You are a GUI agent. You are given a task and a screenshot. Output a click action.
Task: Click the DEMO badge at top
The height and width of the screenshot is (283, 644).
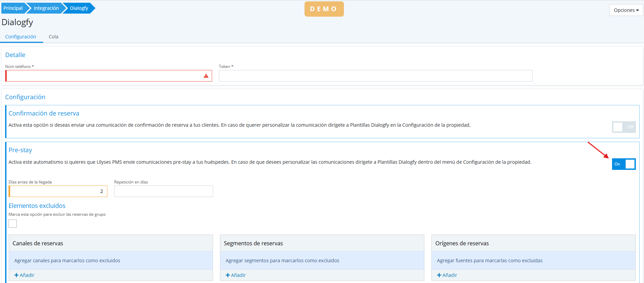324,9
